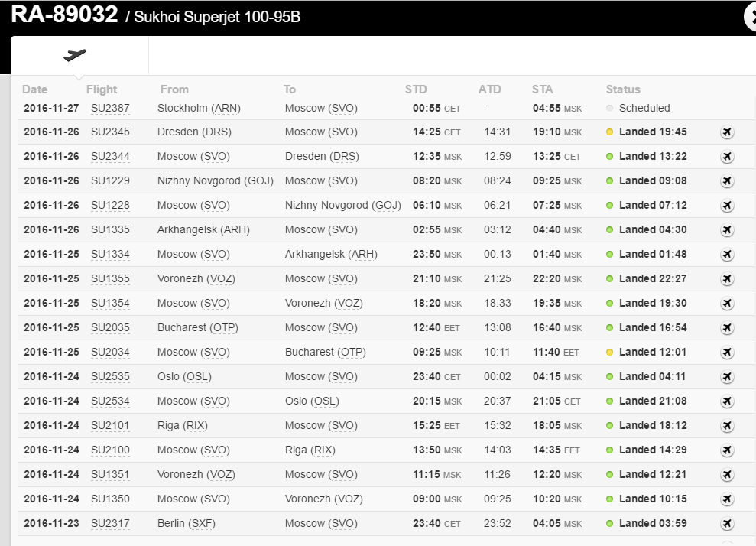Viewport: 756px width, 546px height.
Task: Click the RA-89032 registration title
Action: point(64,15)
